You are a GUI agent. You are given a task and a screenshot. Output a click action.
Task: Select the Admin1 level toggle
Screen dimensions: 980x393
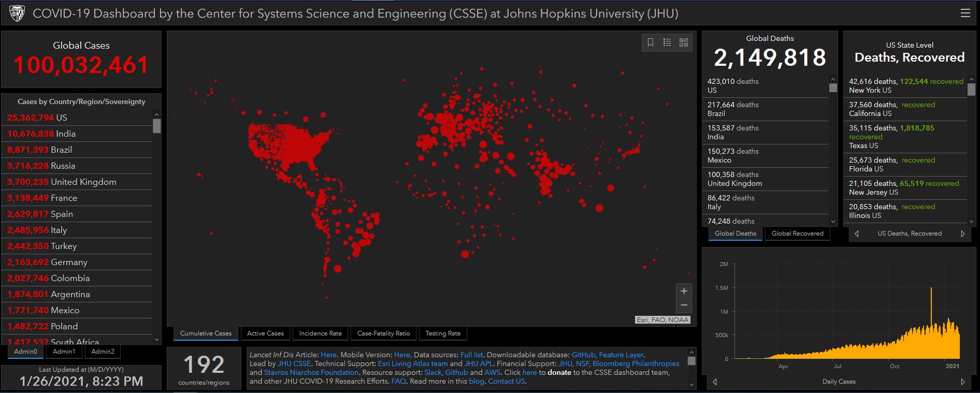(x=64, y=352)
